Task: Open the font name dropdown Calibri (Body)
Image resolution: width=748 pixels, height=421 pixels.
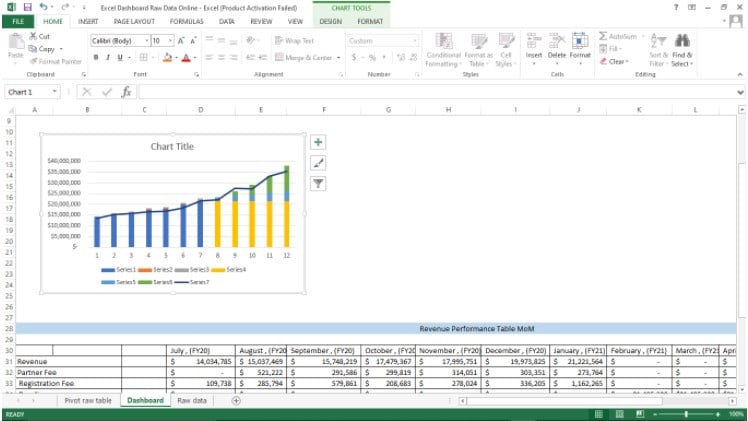Action: (146, 41)
